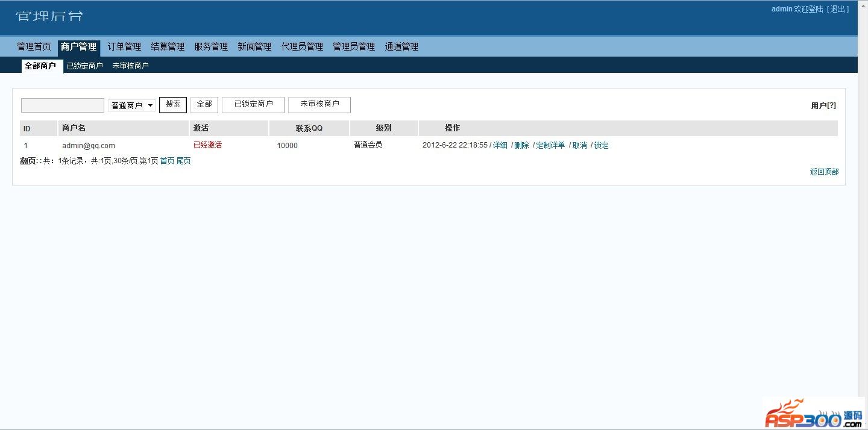
Task: Open the 通道管理 menu item
Action: [401, 46]
